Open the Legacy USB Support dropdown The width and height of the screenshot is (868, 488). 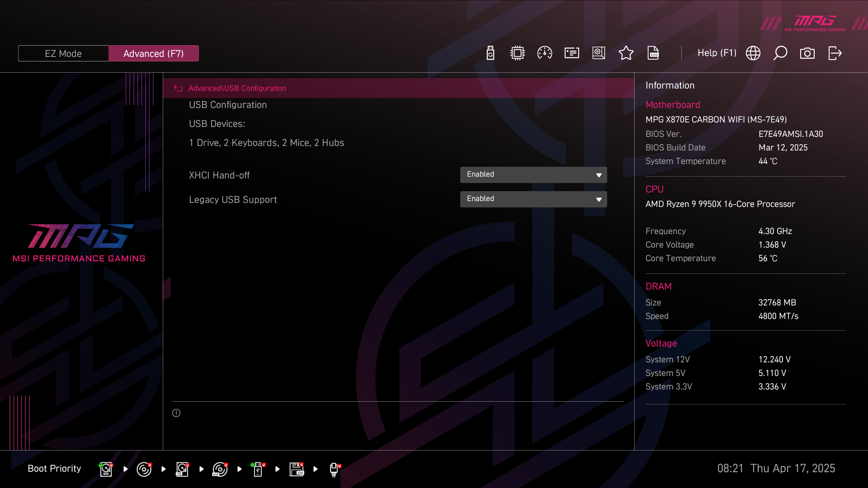click(x=533, y=199)
